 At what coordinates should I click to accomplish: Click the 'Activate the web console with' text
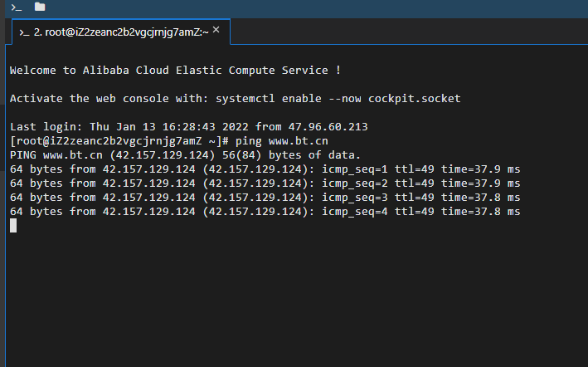click(x=109, y=98)
